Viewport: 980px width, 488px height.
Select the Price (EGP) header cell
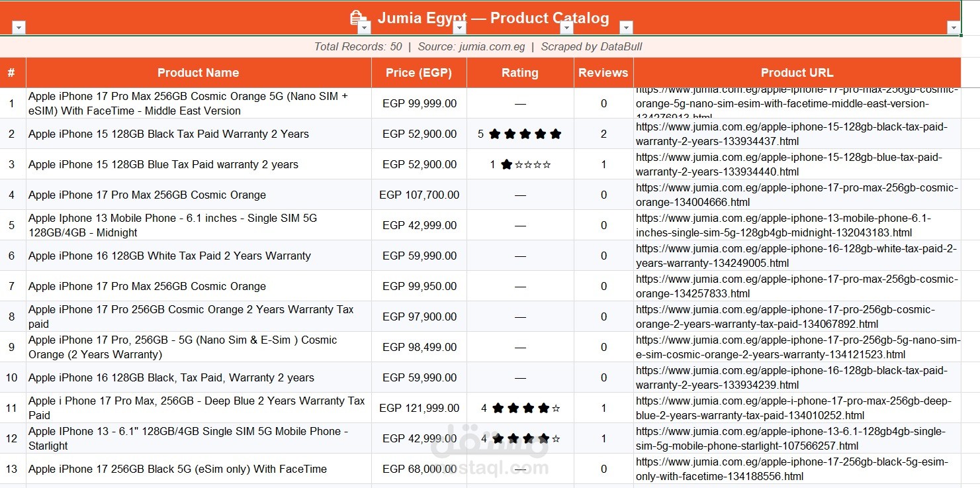(419, 73)
